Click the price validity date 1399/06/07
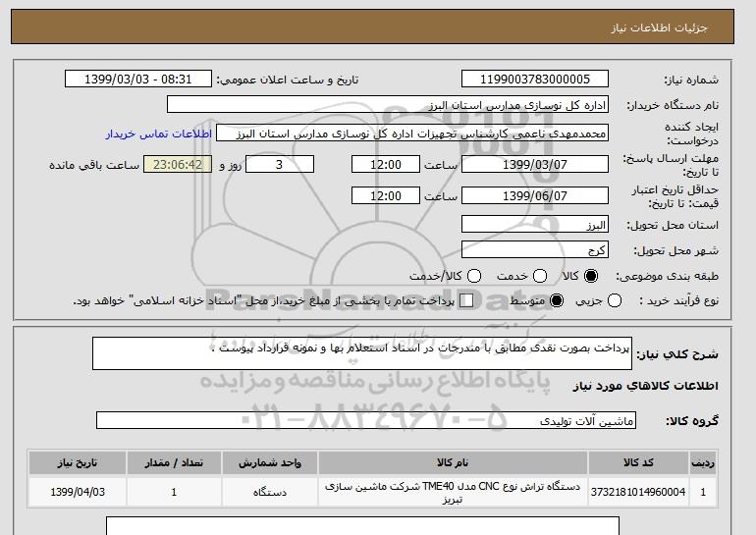This screenshot has width=756, height=535. 535,195
